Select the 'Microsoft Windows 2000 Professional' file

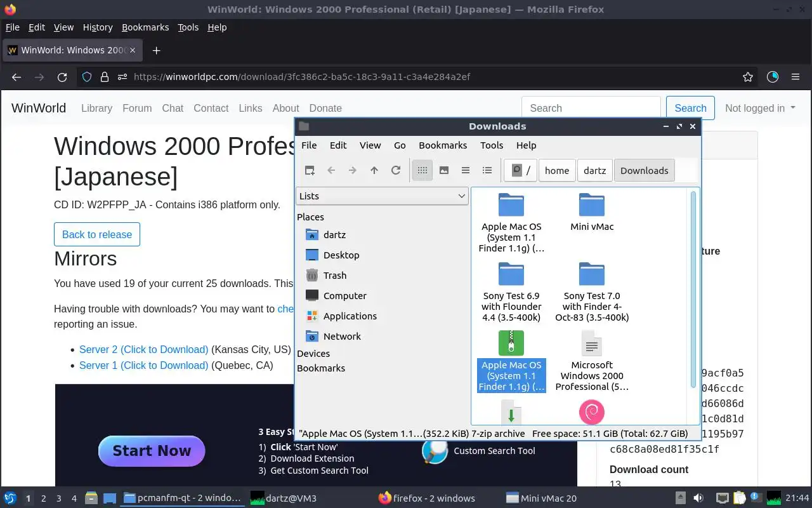point(592,361)
